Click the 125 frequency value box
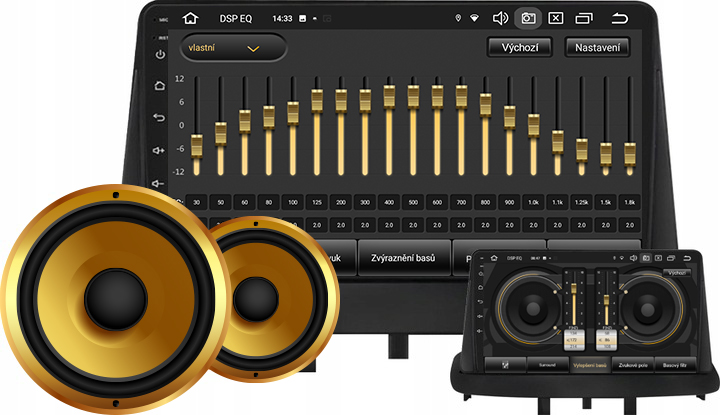Viewport: 720px width, 415px height. point(317,203)
